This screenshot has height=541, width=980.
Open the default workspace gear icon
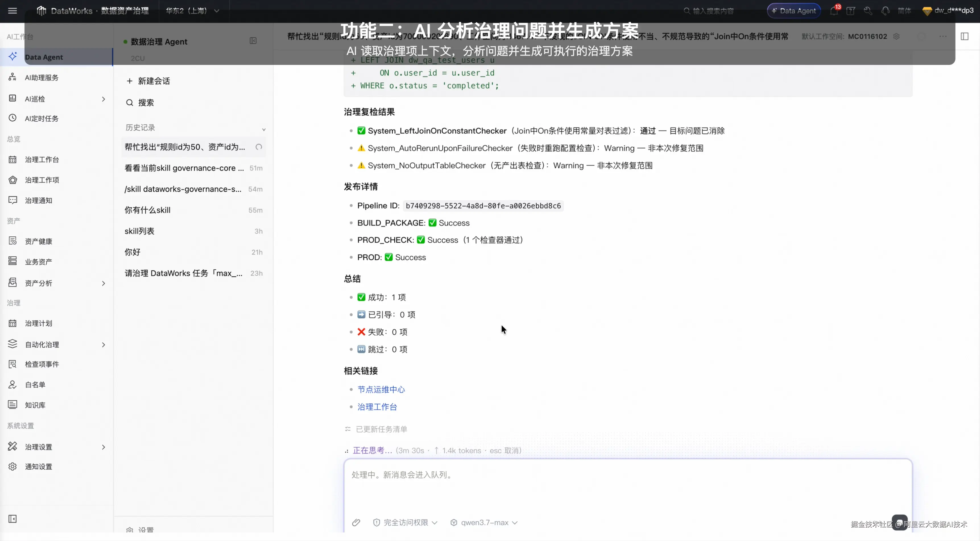click(x=896, y=36)
